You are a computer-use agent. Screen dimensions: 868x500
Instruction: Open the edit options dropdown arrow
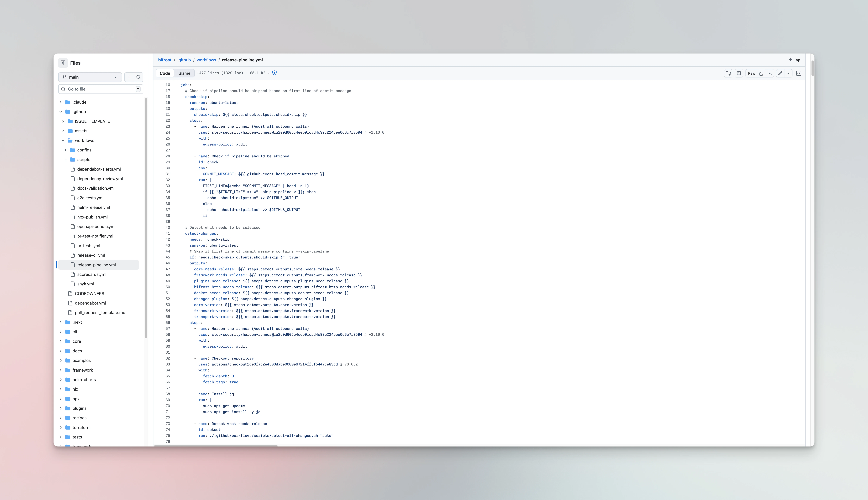(x=789, y=73)
